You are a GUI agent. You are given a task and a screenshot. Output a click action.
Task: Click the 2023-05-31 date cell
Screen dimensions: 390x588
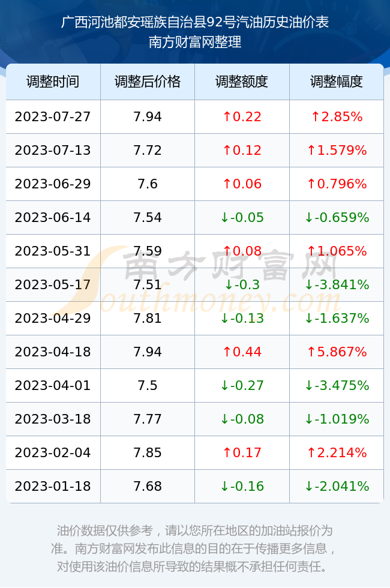coord(53,251)
